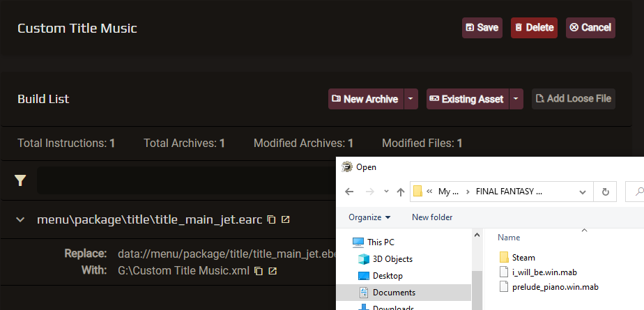This screenshot has height=310, width=644.
Task: Click the Total Archives counter
Action: (x=184, y=144)
